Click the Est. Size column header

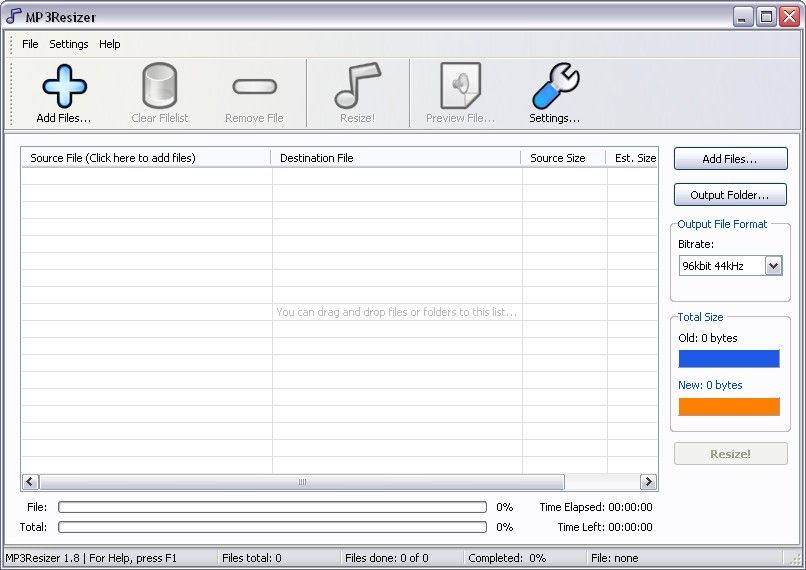(x=632, y=158)
